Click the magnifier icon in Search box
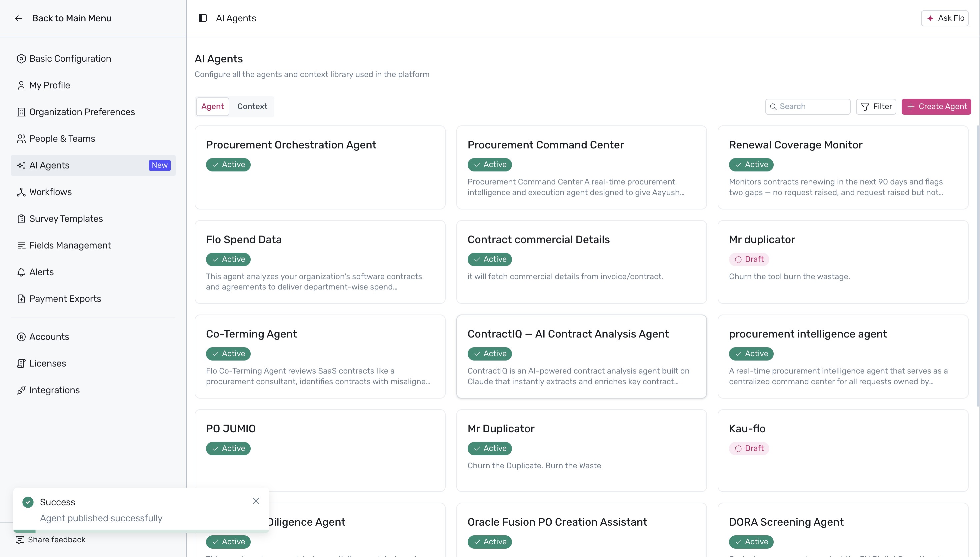 (x=773, y=107)
